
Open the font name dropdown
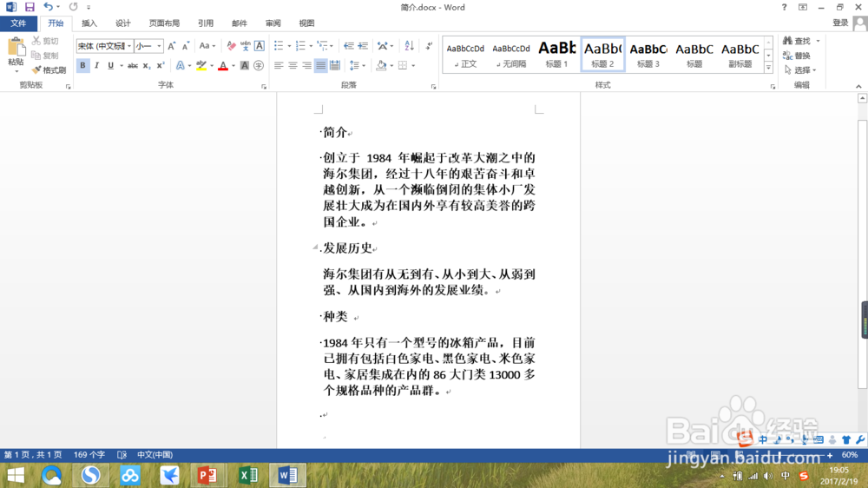[x=129, y=46]
